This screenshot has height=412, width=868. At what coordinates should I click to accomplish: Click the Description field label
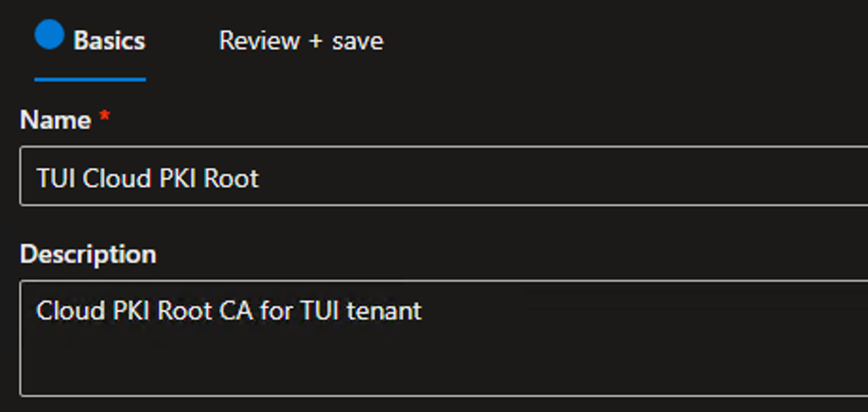coord(88,255)
